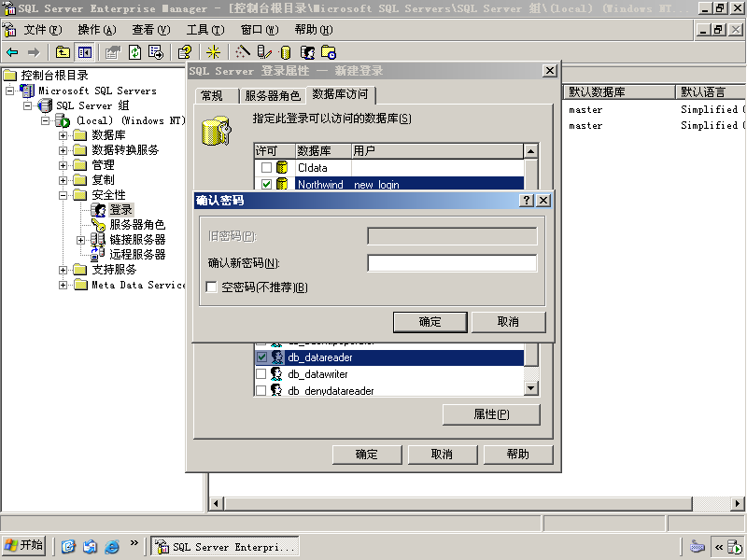Viewport: 747px width, 560px height.
Task: Click the role list scroll down arrow
Action: coord(530,388)
